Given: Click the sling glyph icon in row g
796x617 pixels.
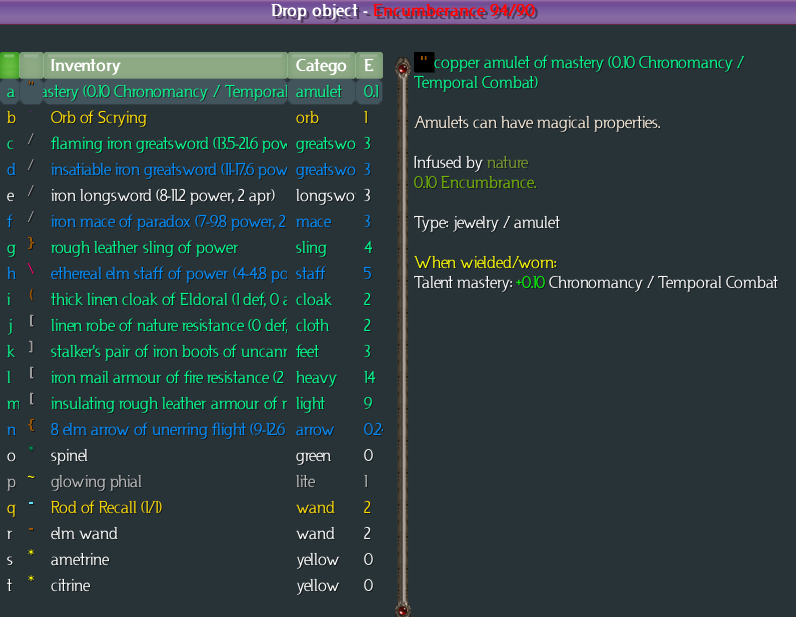Looking at the screenshot, I should [31, 243].
